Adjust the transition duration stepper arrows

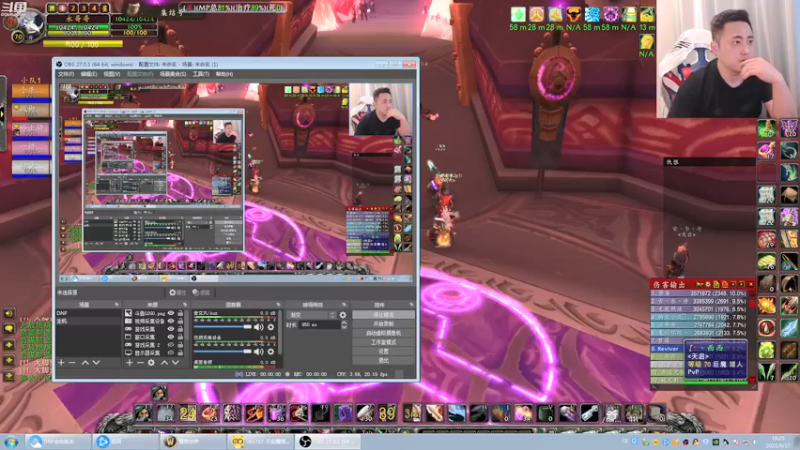click(344, 324)
